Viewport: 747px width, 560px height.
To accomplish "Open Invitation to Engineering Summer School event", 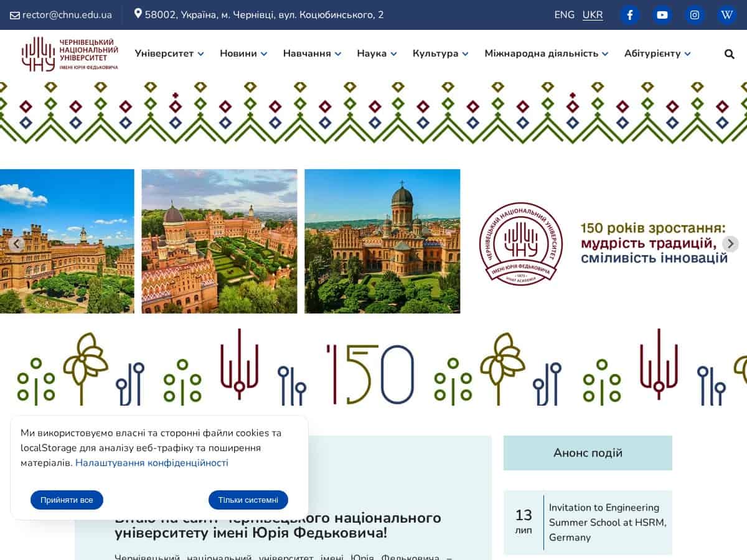I will click(x=608, y=522).
